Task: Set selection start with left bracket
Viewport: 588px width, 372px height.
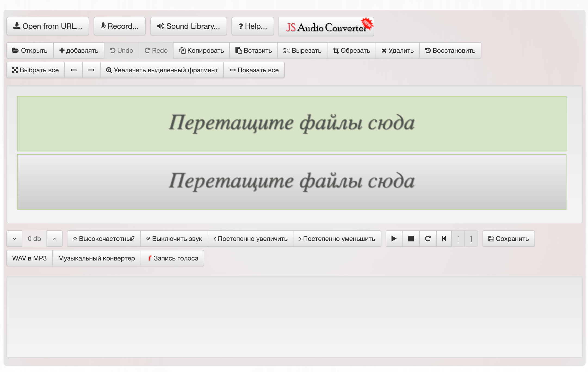Action: [x=458, y=239]
